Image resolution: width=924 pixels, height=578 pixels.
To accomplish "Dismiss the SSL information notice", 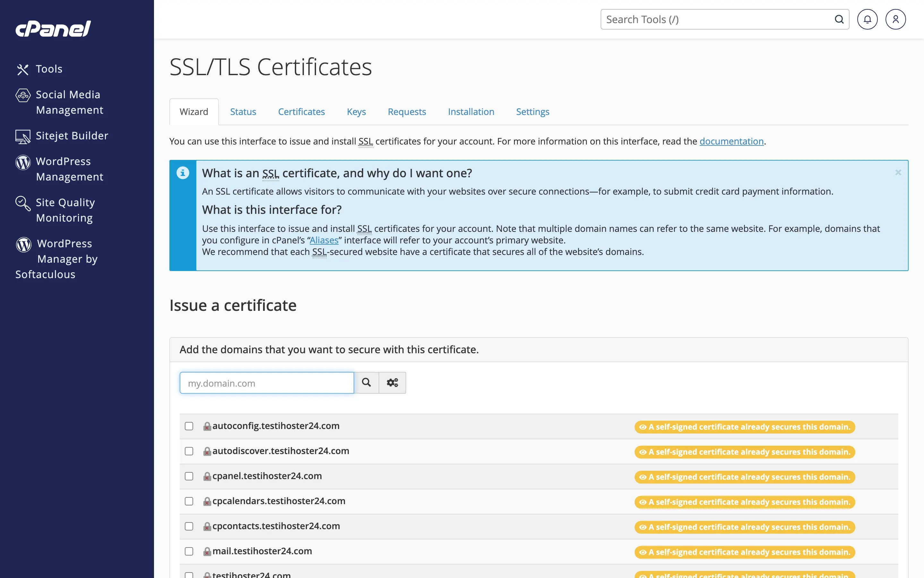I will coord(898,172).
